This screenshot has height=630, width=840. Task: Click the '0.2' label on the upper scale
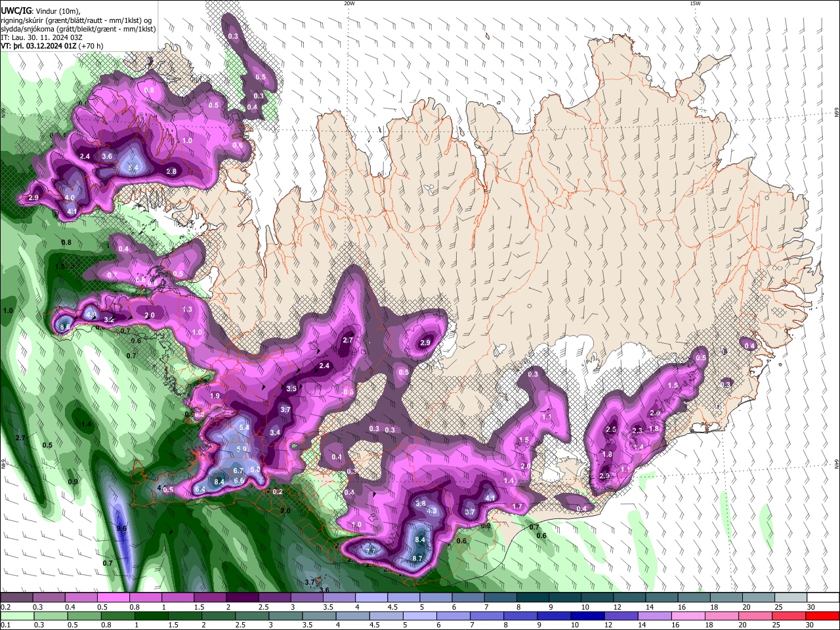pos(5,607)
